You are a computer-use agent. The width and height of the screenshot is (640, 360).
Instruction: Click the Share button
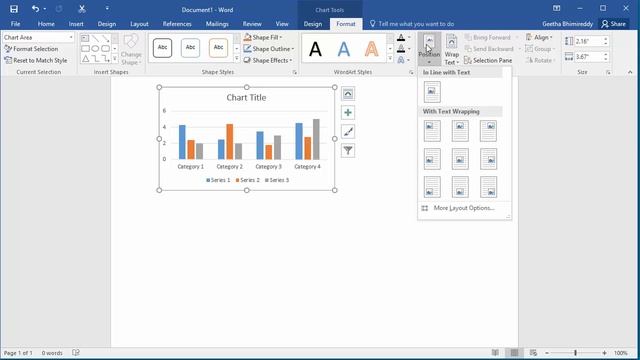click(613, 24)
